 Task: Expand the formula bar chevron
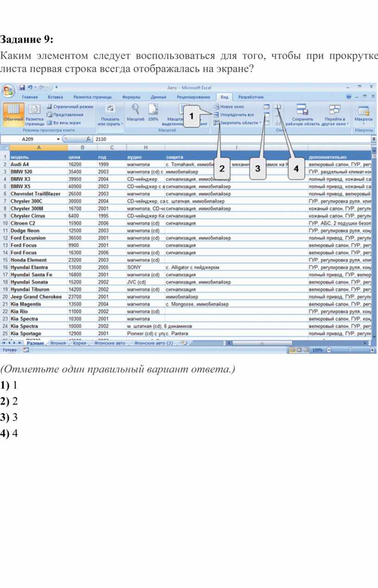coord(374,139)
